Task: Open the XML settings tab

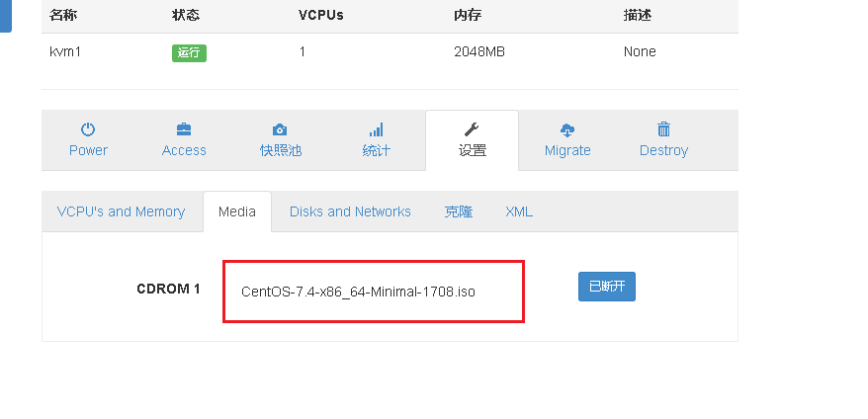Action: (519, 211)
